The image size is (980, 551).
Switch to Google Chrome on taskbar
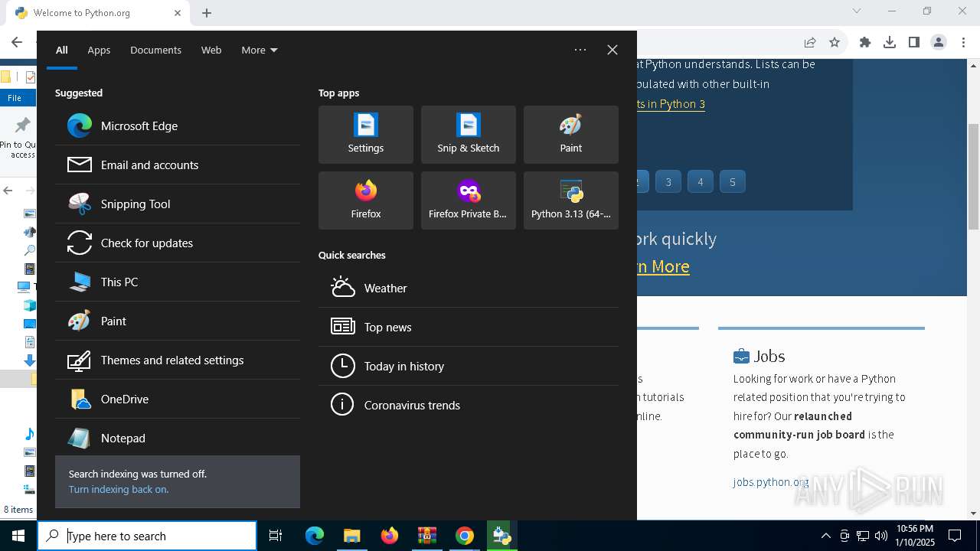464,536
